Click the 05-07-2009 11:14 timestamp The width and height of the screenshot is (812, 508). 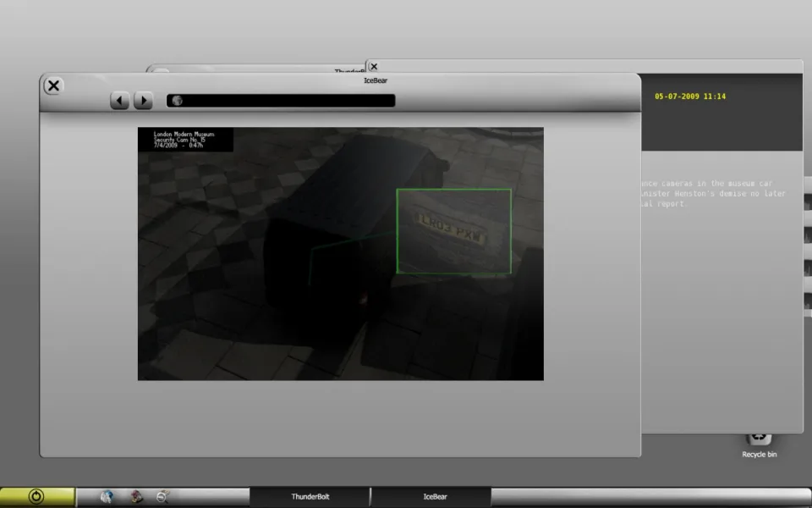[x=689, y=97]
